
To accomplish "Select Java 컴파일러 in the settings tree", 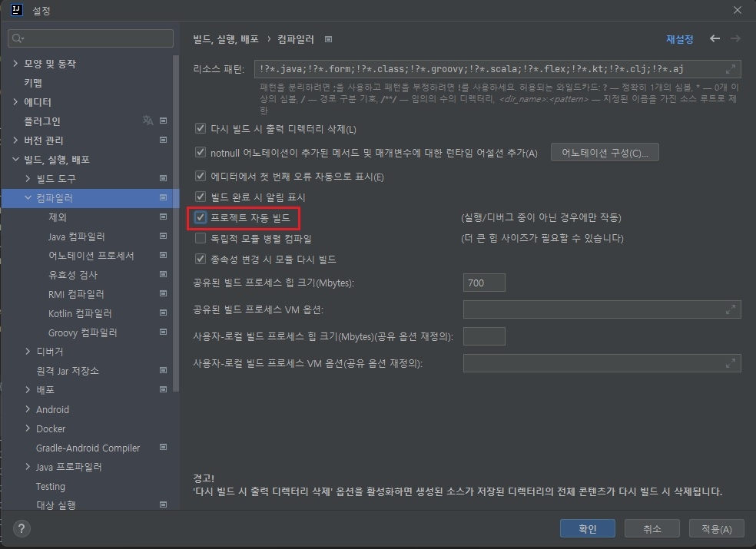I will 76,236.
